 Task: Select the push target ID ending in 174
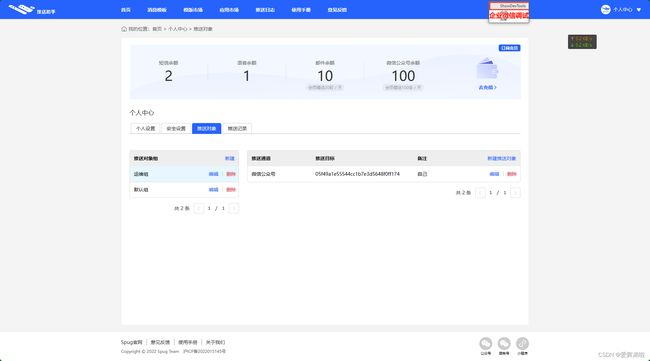[357, 174]
